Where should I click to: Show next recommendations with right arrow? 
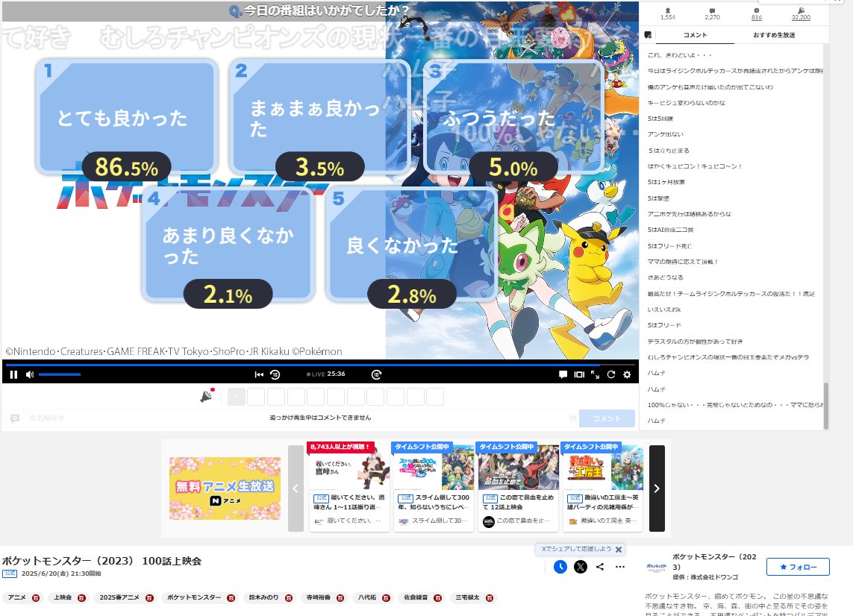click(x=657, y=488)
